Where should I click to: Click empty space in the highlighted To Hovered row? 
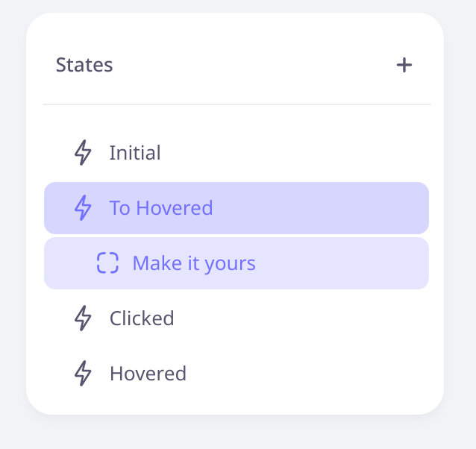pyautogui.click(x=319, y=208)
